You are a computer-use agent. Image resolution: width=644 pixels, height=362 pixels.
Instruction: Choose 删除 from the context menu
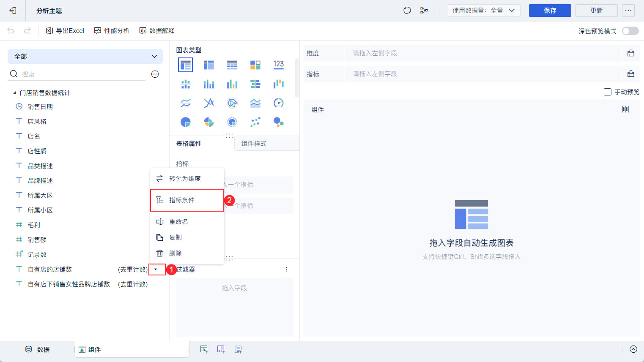(x=187, y=253)
